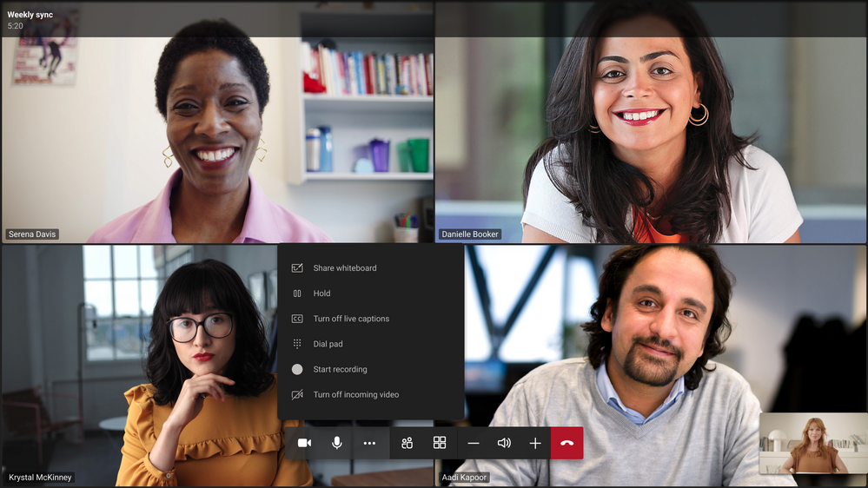Close the more actions ellipsis menu
Viewport: 868px width, 488px height.
(369, 443)
